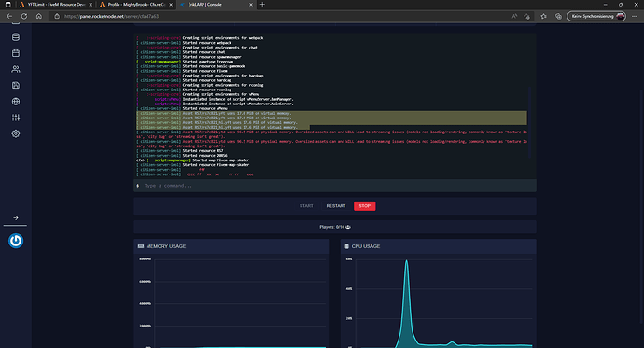Open the Databases icon in sidebar
Image resolution: width=644 pixels, height=348 pixels.
(16, 37)
